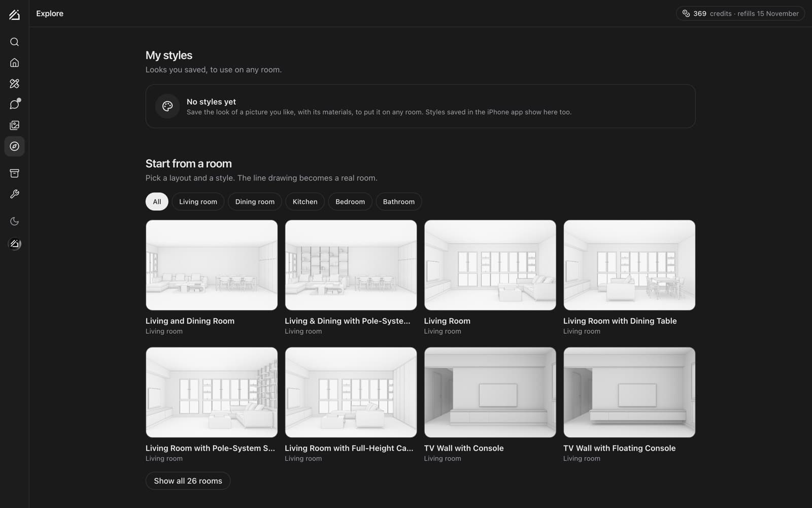Screen dimensions: 812x508
Task: Click the app logo in the sidebar top
Action: [x=14, y=15]
